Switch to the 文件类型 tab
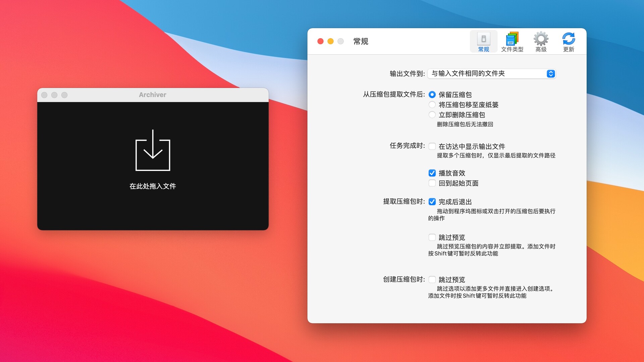The height and width of the screenshot is (362, 644). 512,42
